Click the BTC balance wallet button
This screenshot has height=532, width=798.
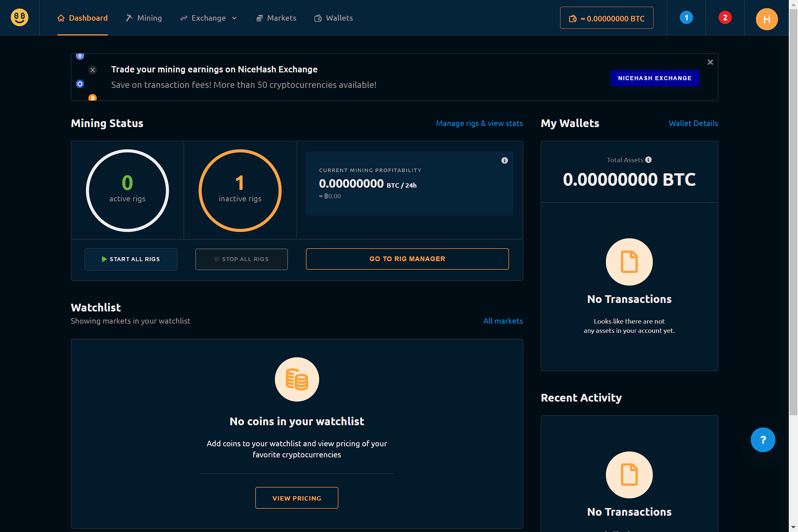[x=607, y=18]
